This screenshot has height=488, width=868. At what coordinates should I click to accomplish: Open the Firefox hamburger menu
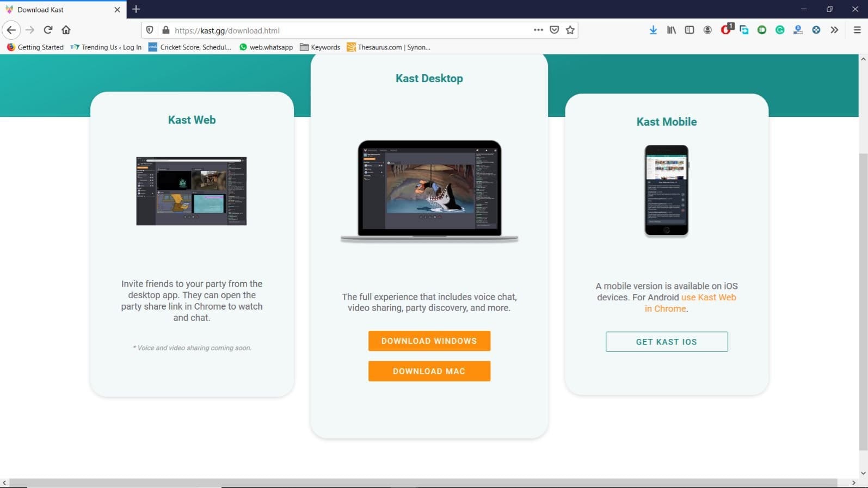pyautogui.click(x=857, y=30)
